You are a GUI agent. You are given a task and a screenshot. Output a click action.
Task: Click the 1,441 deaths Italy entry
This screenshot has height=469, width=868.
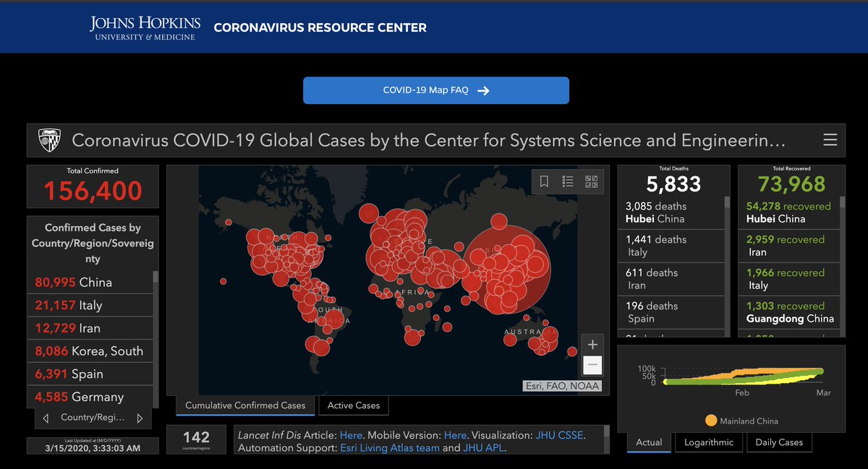pyautogui.click(x=671, y=246)
